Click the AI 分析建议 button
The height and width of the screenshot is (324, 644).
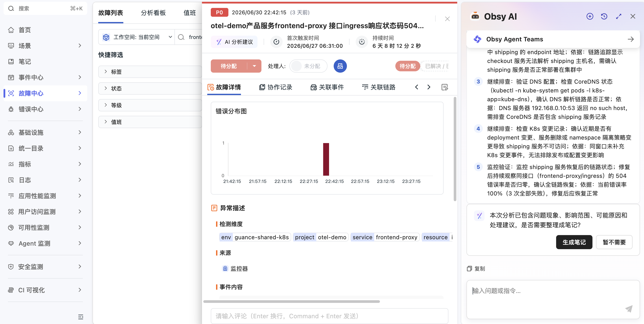[234, 42]
